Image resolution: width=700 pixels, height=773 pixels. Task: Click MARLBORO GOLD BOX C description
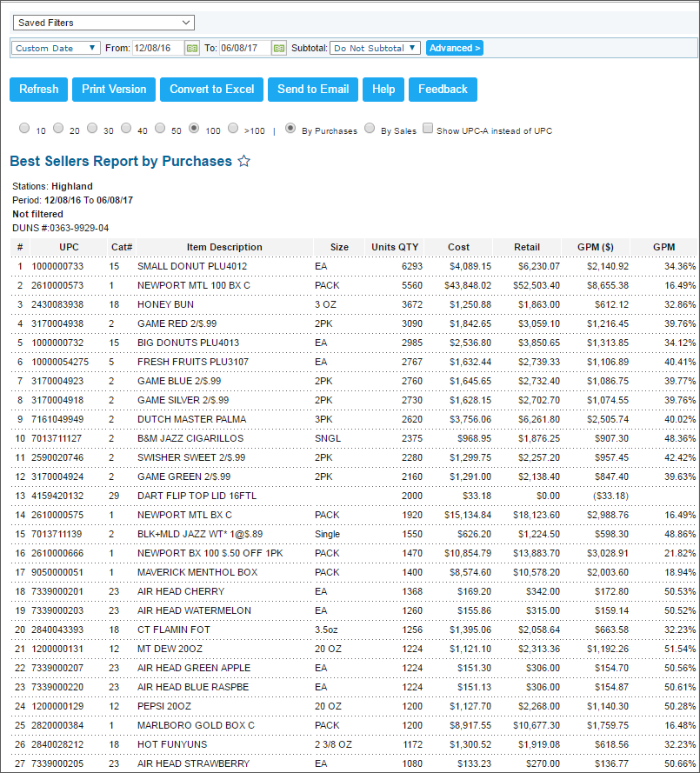click(197, 726)
